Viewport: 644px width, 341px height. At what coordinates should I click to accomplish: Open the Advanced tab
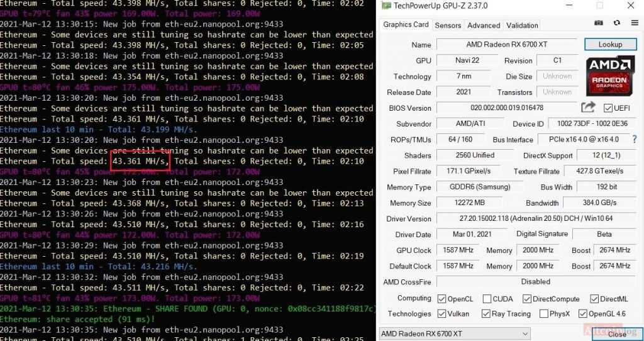(x=484, y=25)
